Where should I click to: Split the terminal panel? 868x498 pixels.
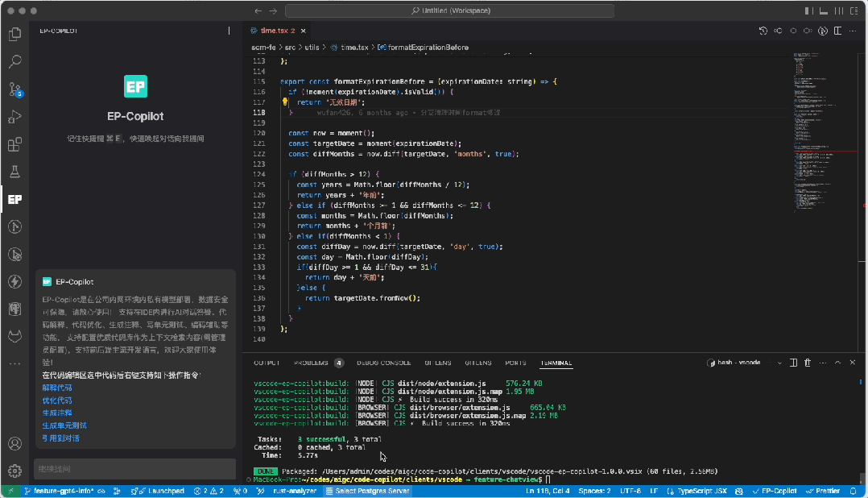point(793,363)
